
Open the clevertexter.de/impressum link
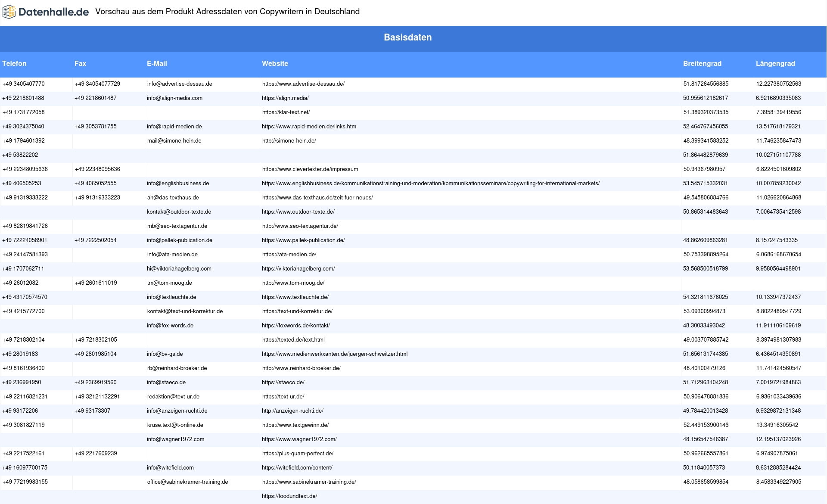click(310, 169)
